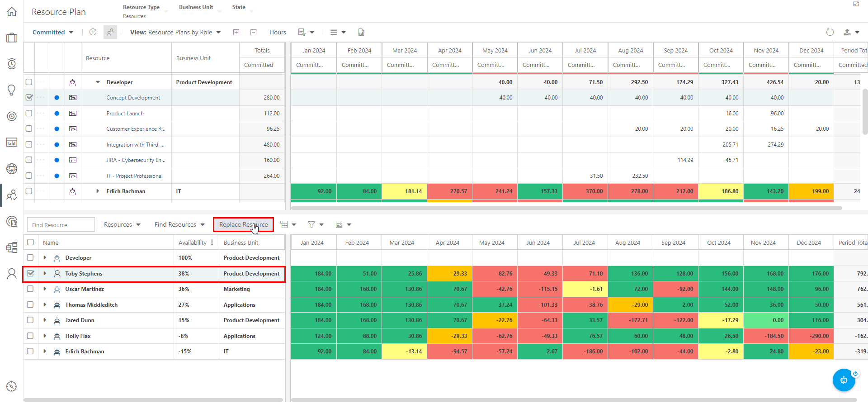Expand the Toby Stephens row

pyautogui.click(x=45, y=273)
